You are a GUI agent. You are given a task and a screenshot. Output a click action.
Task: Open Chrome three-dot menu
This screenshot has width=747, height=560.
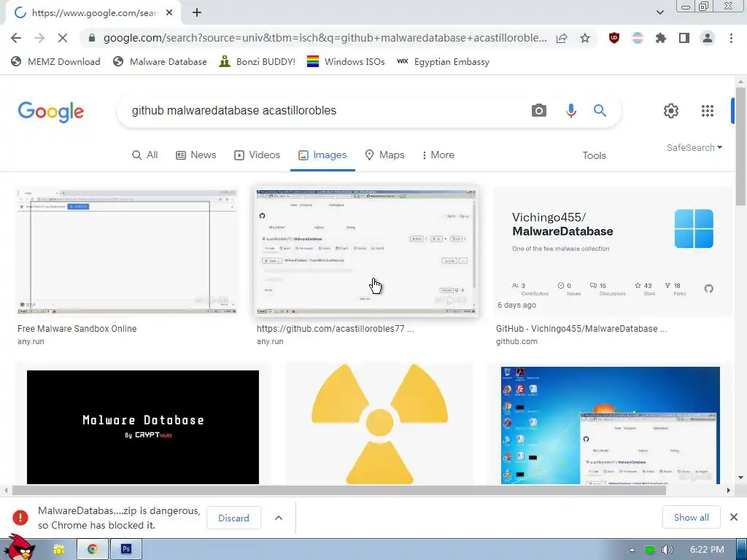731,38
